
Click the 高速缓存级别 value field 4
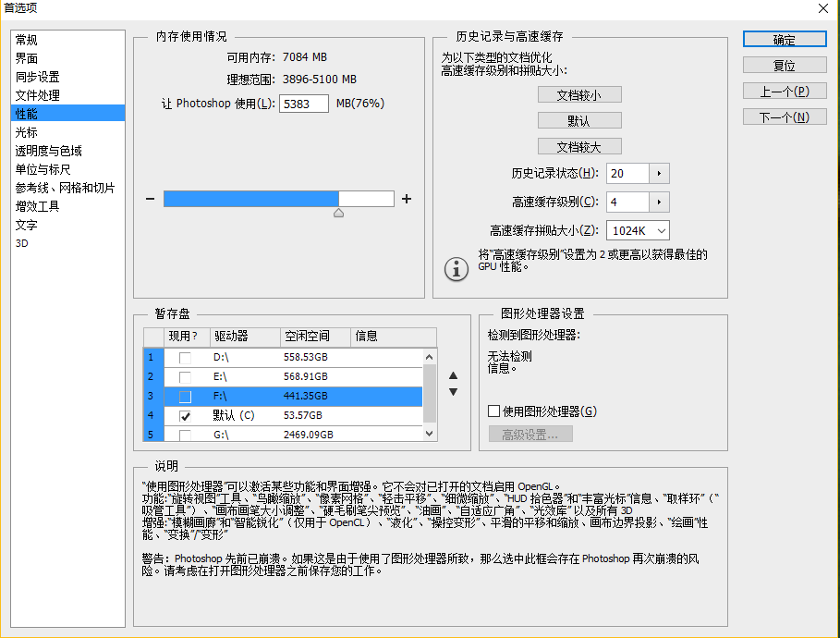coord(627,202)
